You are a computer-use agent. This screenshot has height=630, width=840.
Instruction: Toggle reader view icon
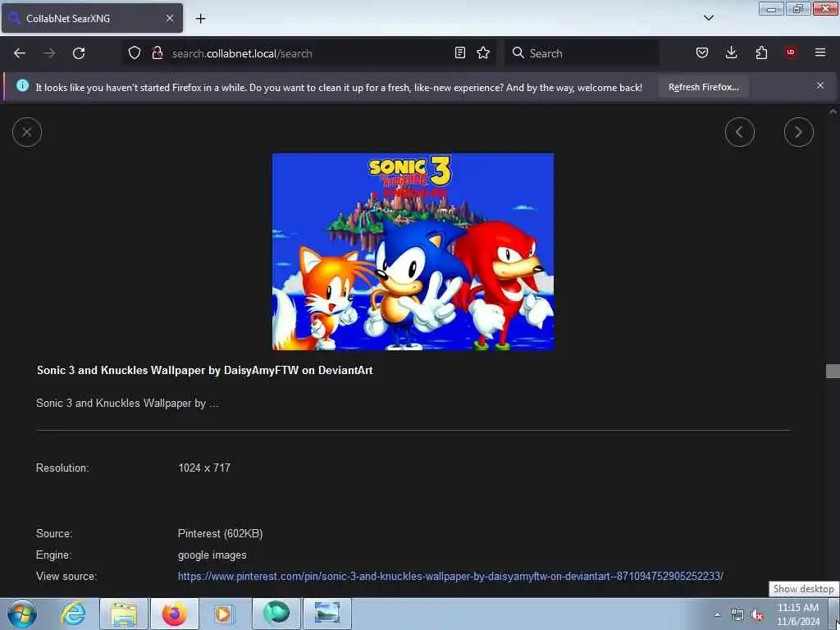pyautogui.click(x=459, y=52)
